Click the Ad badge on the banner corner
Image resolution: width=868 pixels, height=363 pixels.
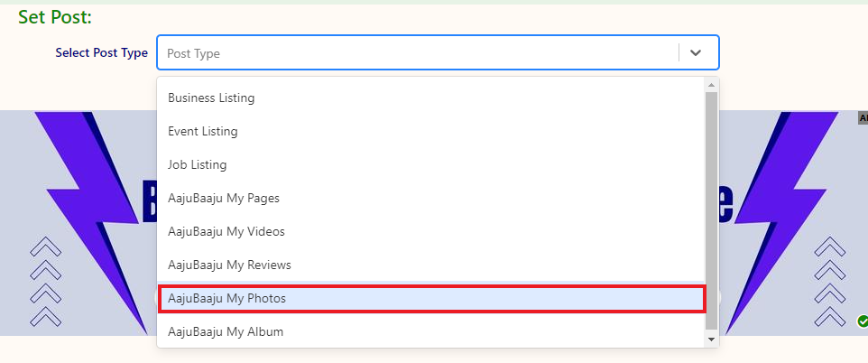point(863,117)
